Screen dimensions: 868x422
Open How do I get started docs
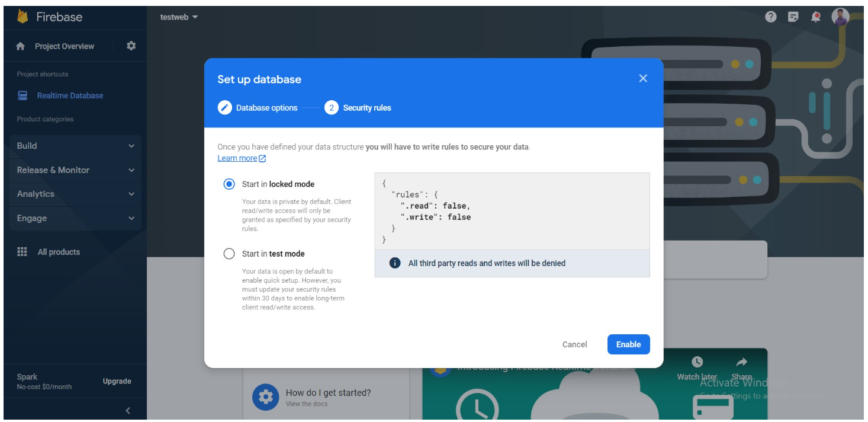(328, 392)
